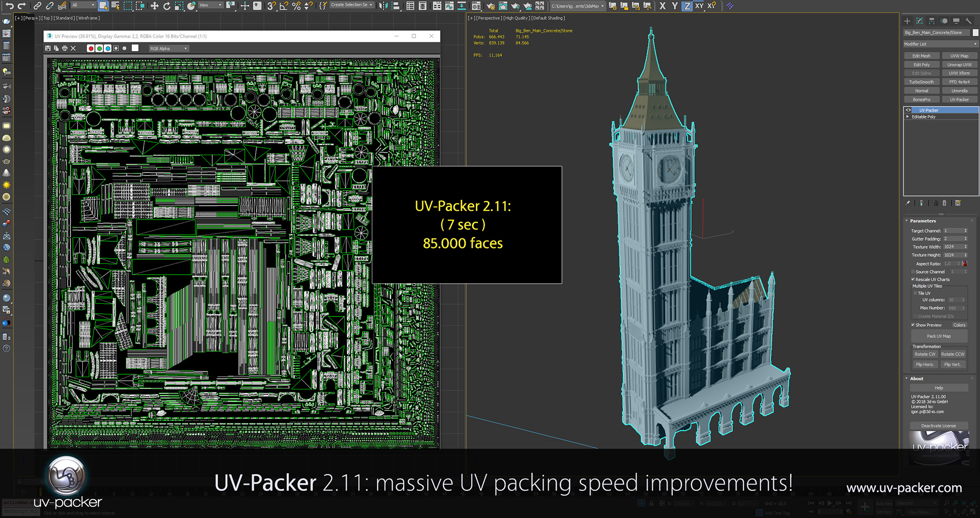The width and height of the screenshot is (980, 518).
Task: Click the object color swatch beside name
Action: (975, 33)
